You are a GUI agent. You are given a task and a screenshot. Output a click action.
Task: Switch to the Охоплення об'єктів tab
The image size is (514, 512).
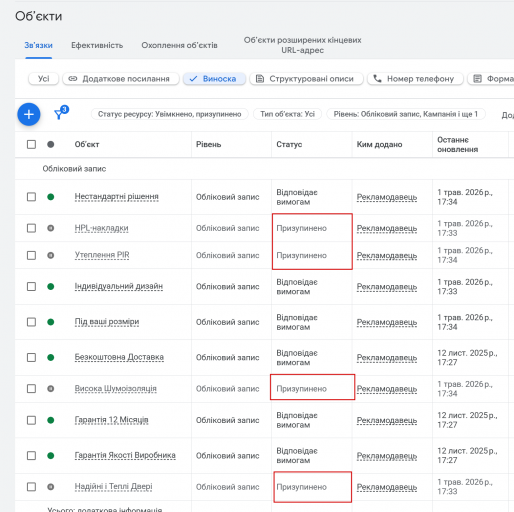pos(179,45)
